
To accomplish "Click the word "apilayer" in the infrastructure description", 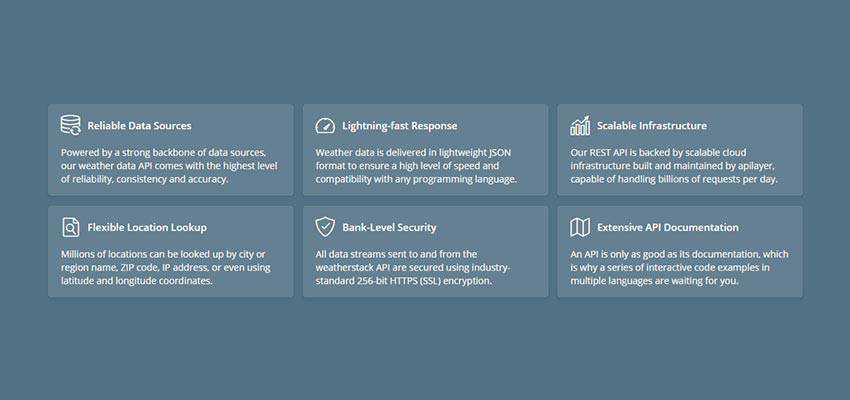I will click(757, 165).
